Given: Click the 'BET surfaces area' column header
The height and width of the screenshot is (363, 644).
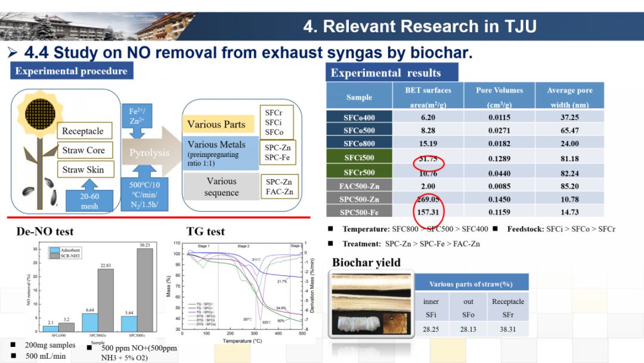Looking at the screenshot, I should 428,97.
